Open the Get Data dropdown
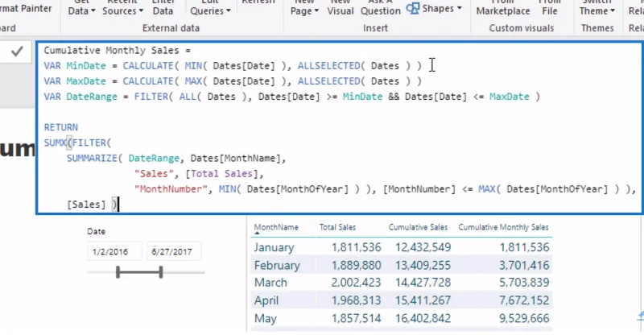 click(x=81, y=8)
